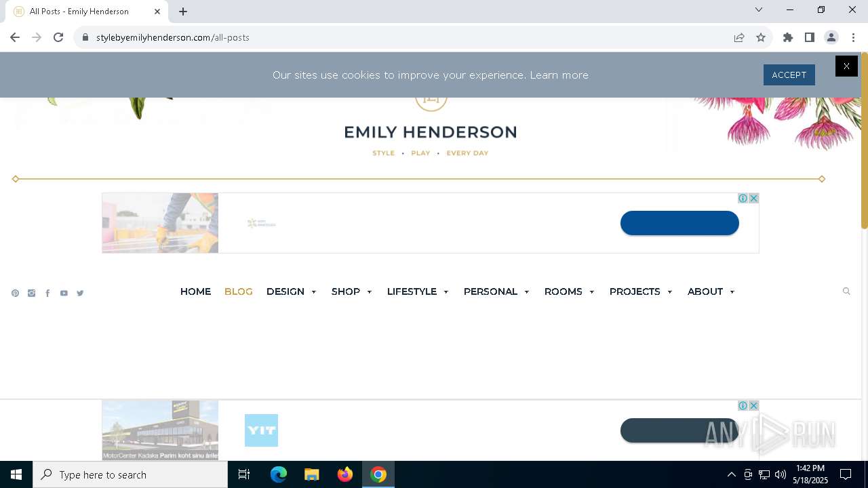Click the bottom ad dark button
Screen dimensions: 868x488
coord(679,430)
